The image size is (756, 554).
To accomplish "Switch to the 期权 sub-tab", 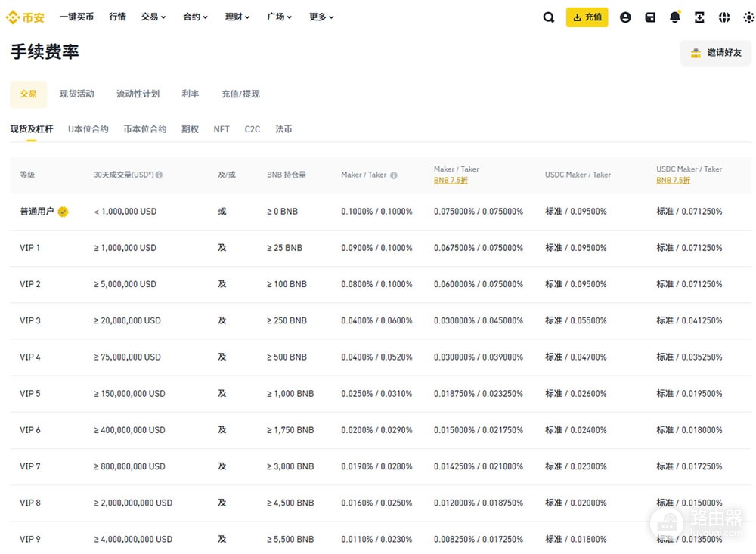I will click(190, 129).
